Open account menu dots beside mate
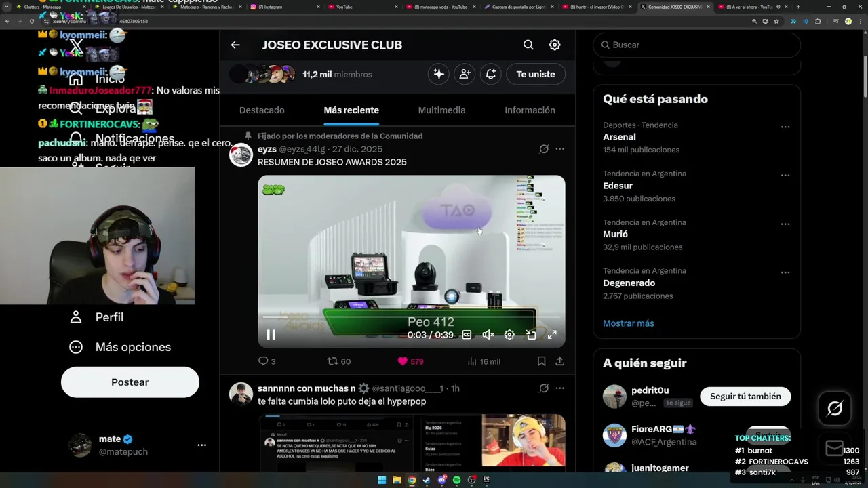Viewport: 868px width, 488px height. point(201,445)
